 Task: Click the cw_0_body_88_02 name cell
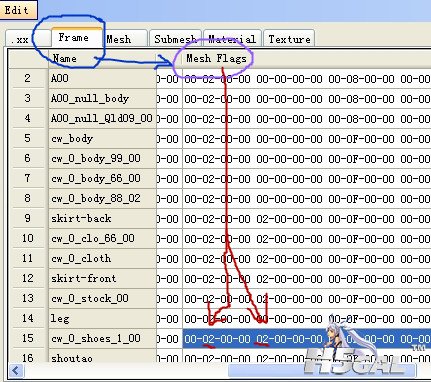[x=102, y=198]
